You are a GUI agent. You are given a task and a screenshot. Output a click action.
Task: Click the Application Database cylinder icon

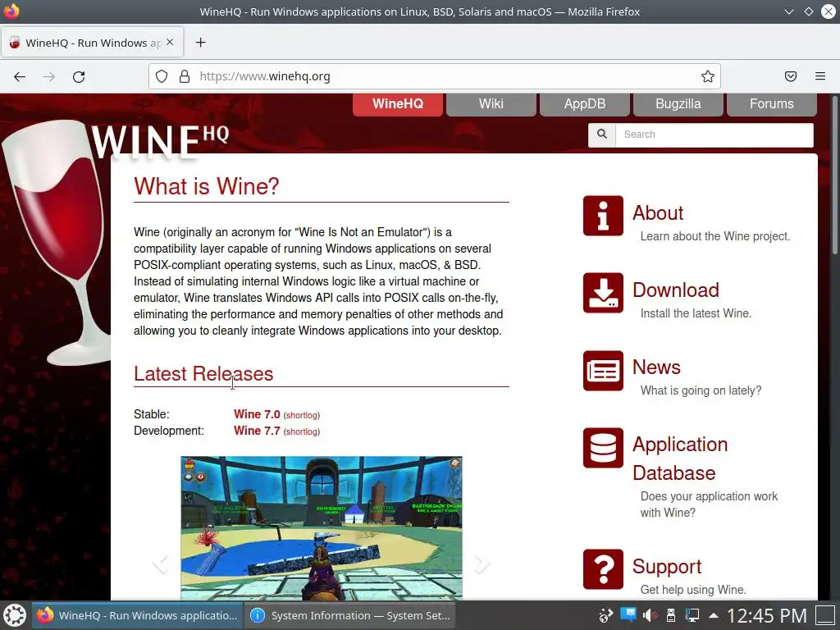pyautogui.click(x=603, y=448)
